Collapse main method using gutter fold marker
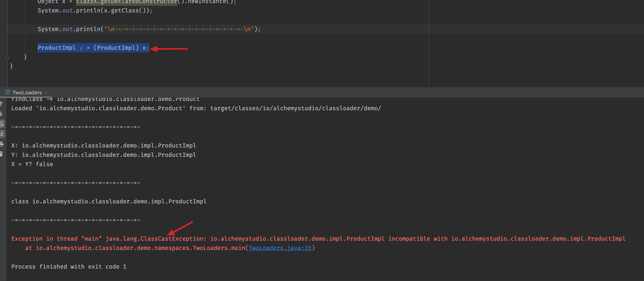The width and height of the screenshot is (644, 281). [x=7, y=57]
